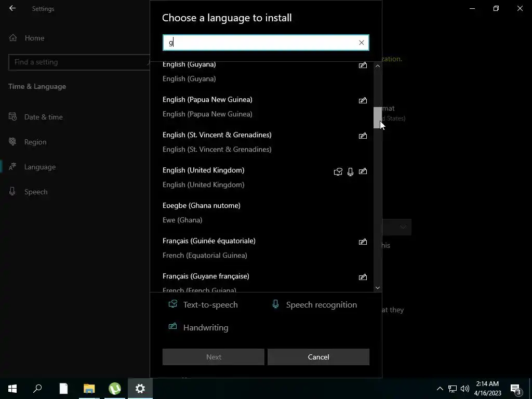Click the Find a setting search box
Viewport: 532px width, 399px height.
pyautogui.click(x=79, y=62)
